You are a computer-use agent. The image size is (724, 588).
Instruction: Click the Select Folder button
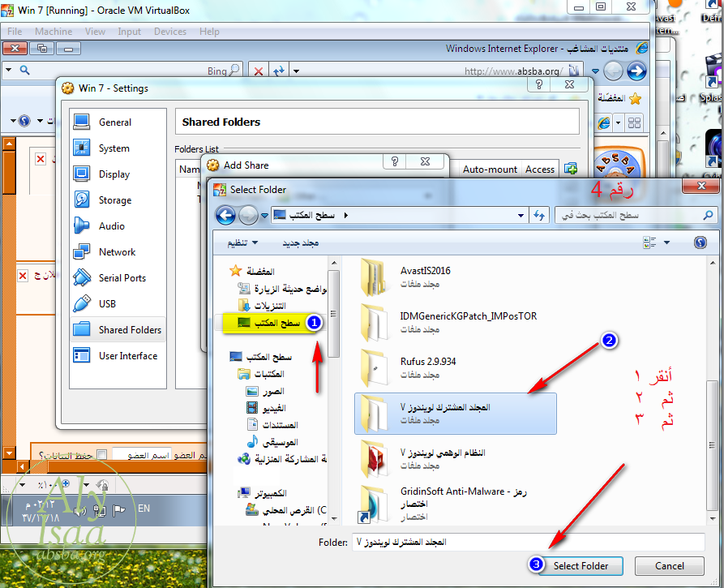(581, 565)
